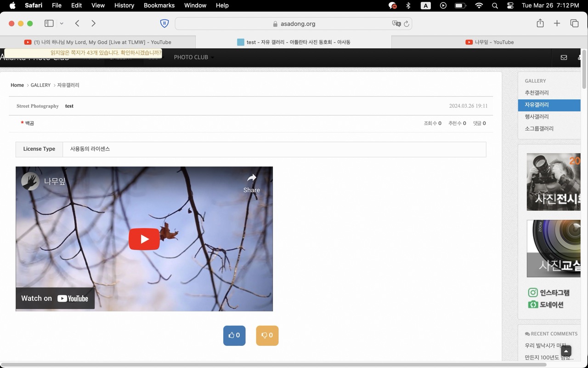Screen dimensions: 588x368
Task: Open the Bookmarks menu
Action: [x=159, y=6]
